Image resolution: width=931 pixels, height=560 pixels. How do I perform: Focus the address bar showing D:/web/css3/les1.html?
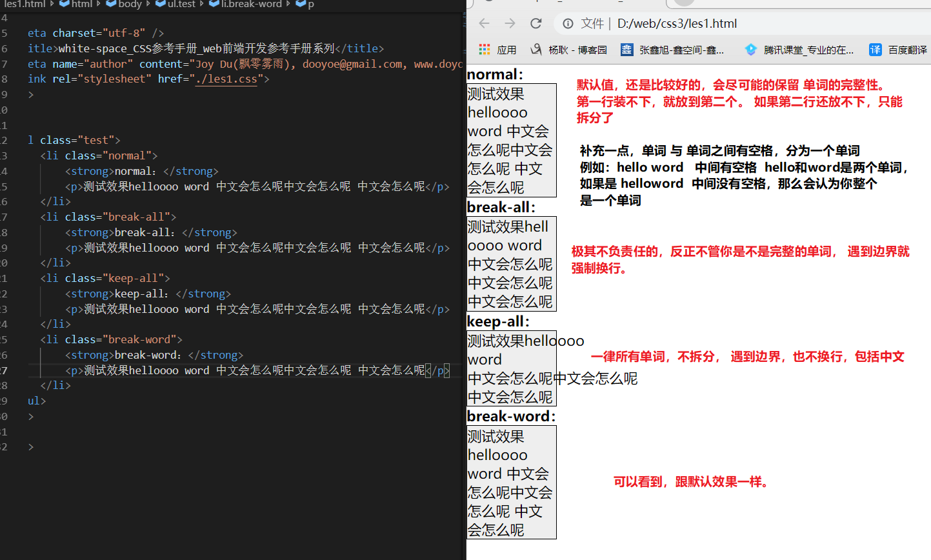point(710,24)
